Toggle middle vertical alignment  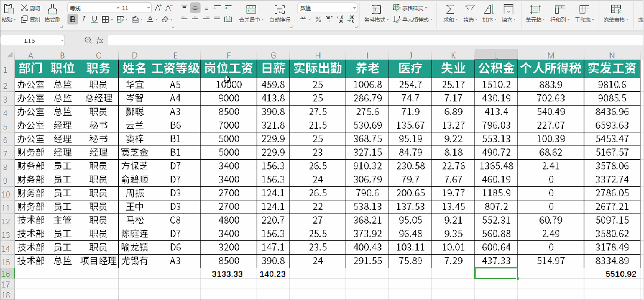click(x=195, y=8)
